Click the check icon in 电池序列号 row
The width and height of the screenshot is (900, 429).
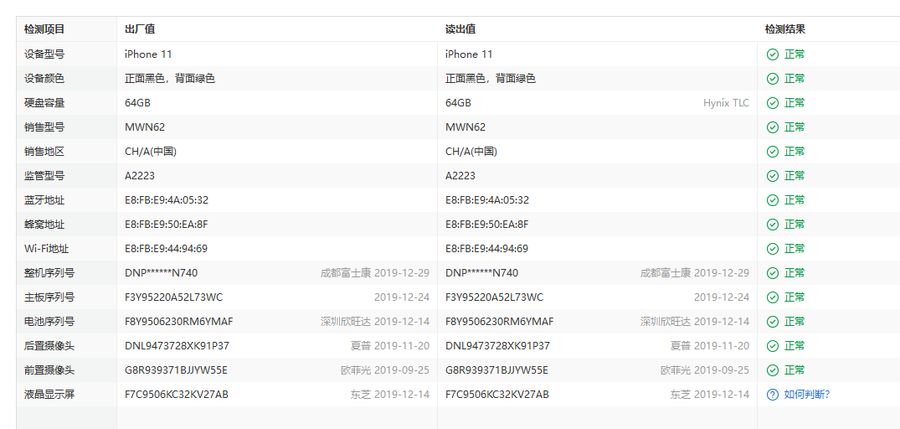(x=773, y=321)
